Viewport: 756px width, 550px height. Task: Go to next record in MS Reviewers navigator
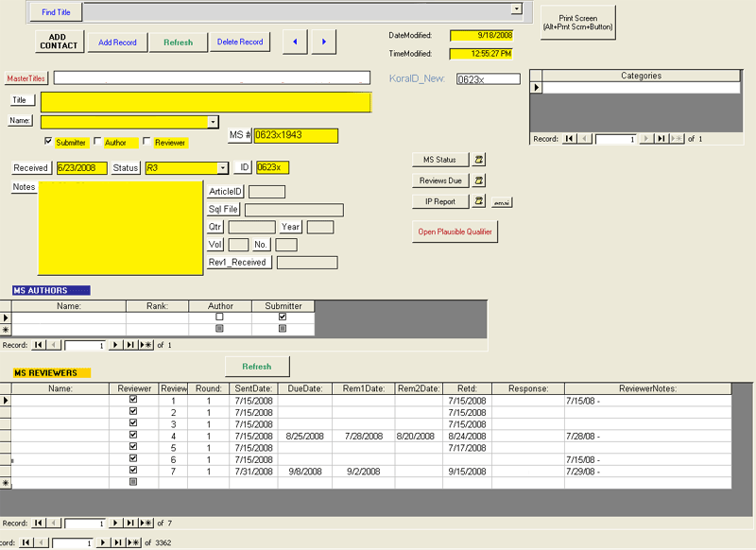(x=114, y=523)
